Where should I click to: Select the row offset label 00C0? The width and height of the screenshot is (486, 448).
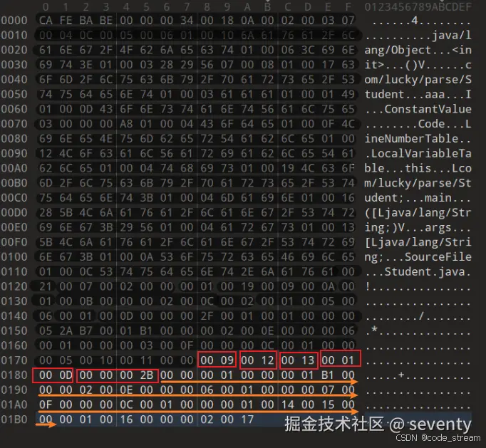(x=14, y=198)
